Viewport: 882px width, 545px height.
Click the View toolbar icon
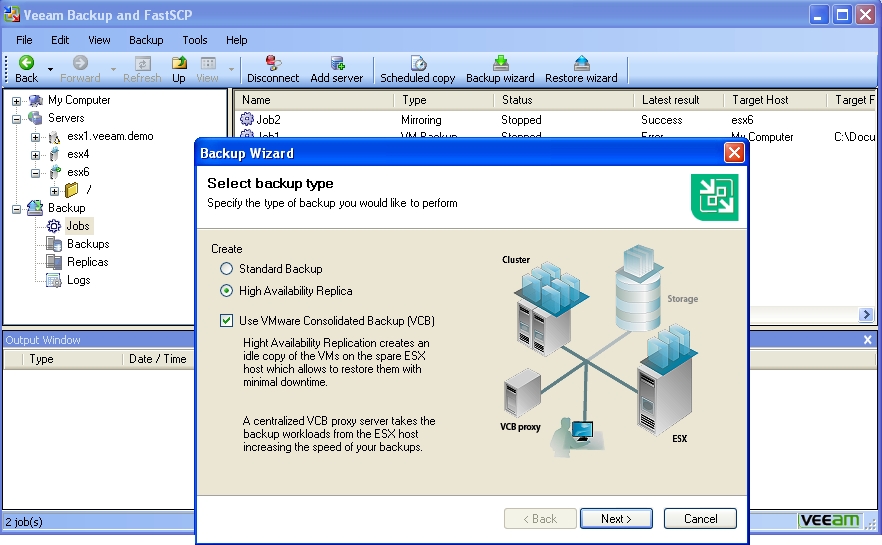point(208,63)
